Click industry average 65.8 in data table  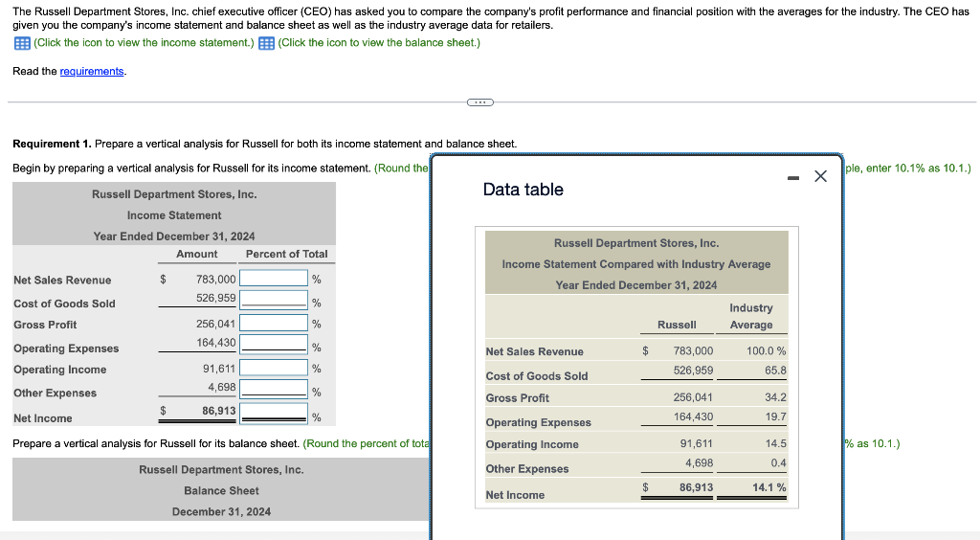775,370
